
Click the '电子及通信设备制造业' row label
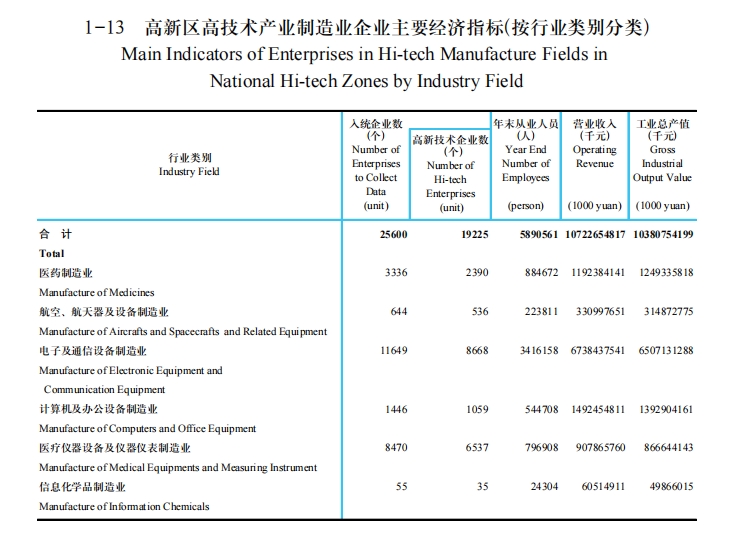pyautogui.click(x=93, y=351)
